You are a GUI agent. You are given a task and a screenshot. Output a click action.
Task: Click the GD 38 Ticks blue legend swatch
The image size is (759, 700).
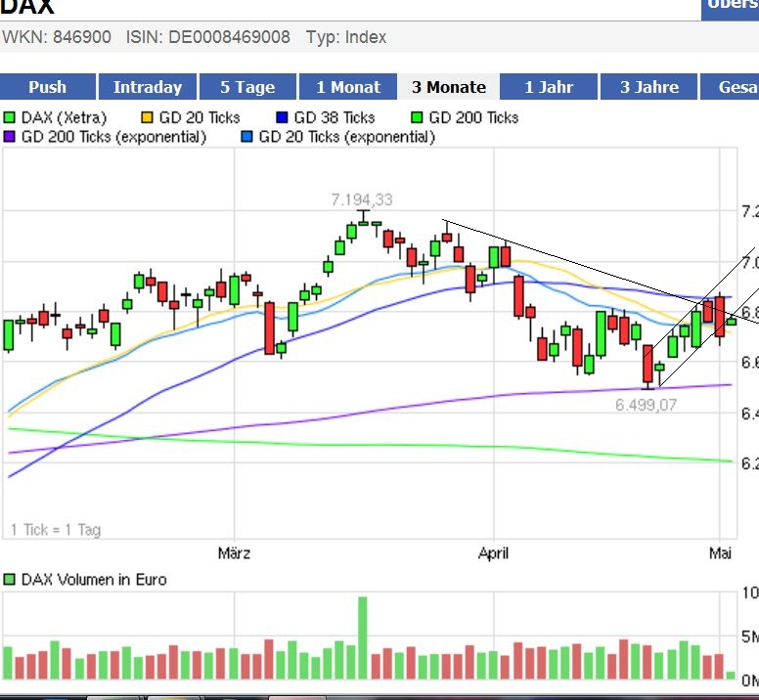pyautogui.click(x=282, y=117)
